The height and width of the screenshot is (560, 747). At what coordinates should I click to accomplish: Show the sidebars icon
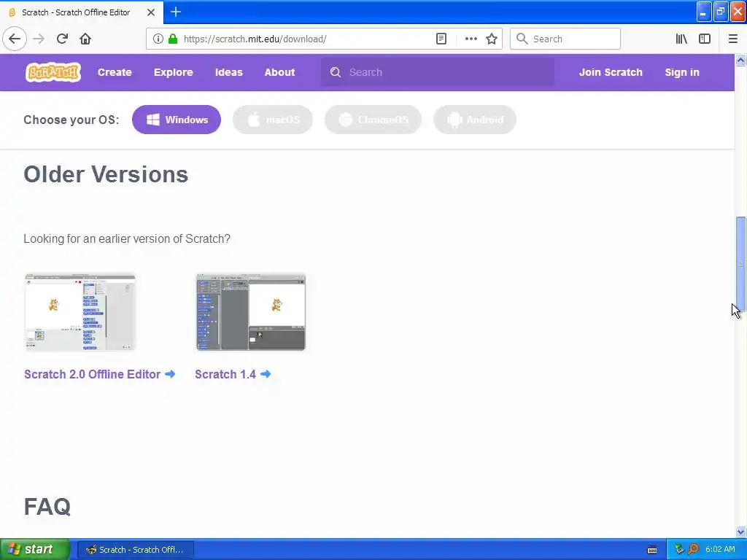coord(705,39)
